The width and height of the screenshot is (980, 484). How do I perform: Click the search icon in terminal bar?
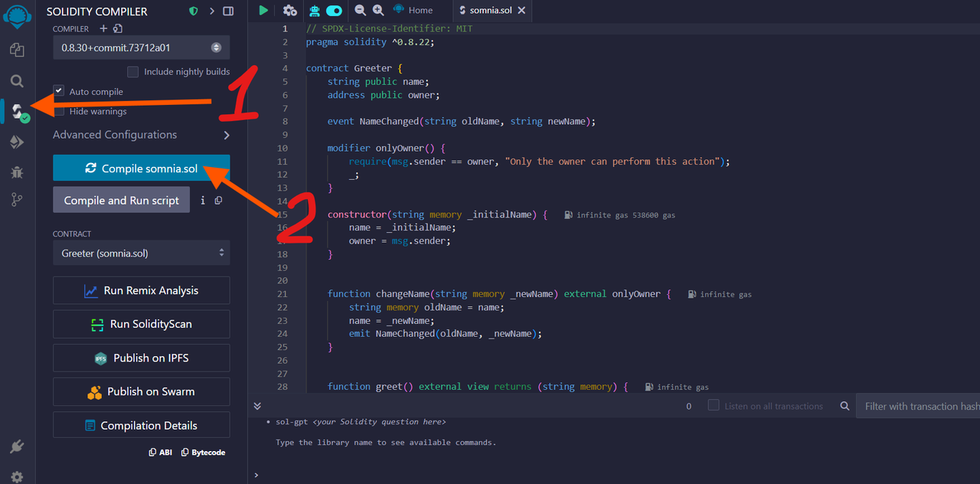pos(844,406)
